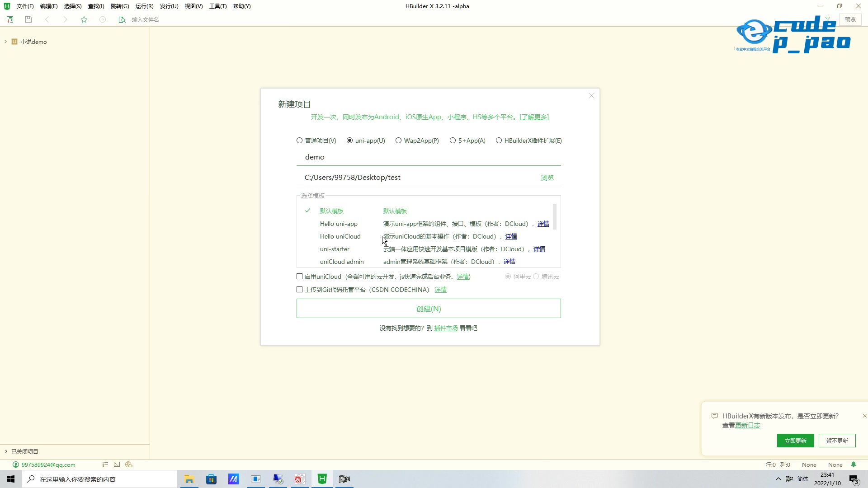Click the file search icon beside filename input
Image resolution: width=868 pixels, height=488 pixels.
tap(122, 19)
